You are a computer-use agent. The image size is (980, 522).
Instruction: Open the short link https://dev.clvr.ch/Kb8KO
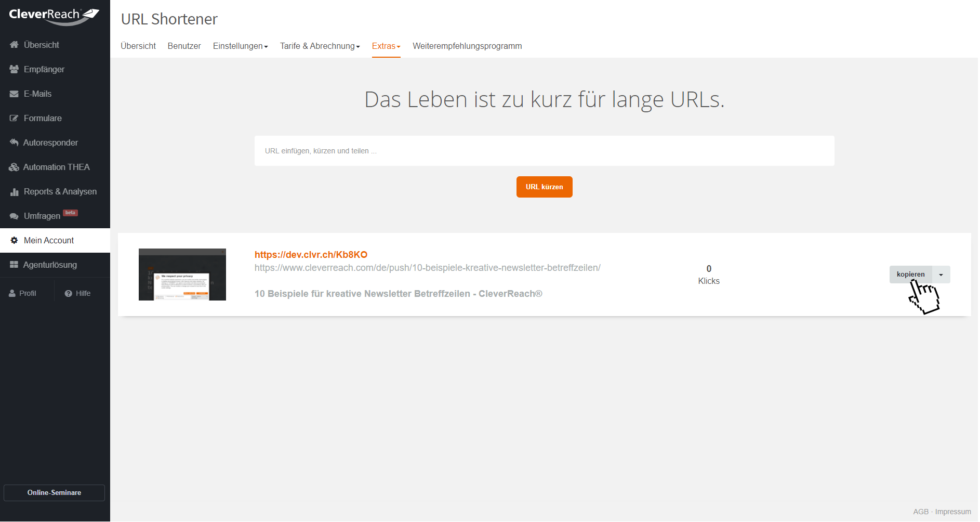[x=311, y=254]
